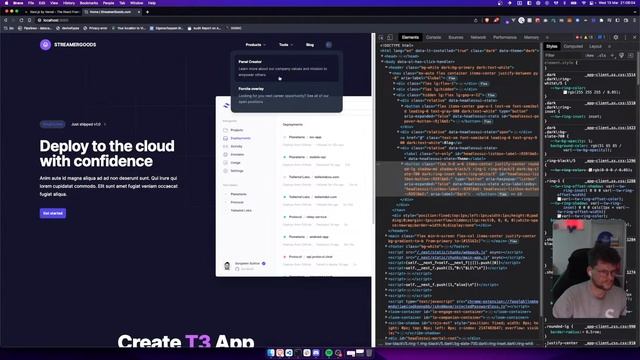
Task: Expand the footer element node
Action: (387, 247)
